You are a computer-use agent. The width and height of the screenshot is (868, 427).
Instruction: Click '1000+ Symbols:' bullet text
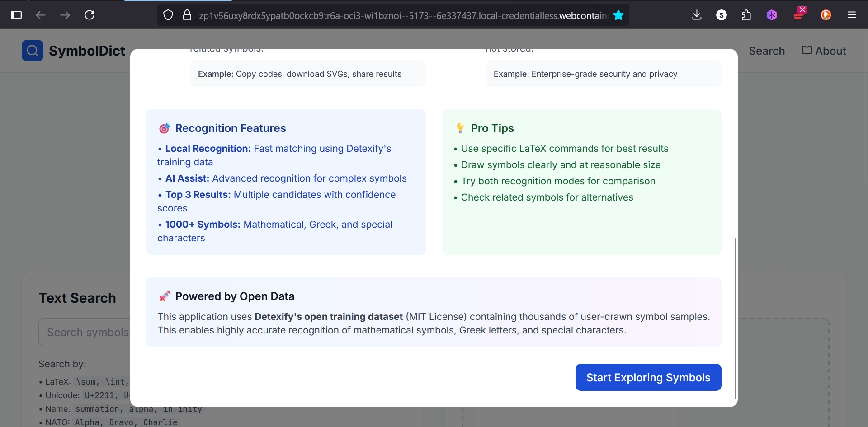[203, 225]
